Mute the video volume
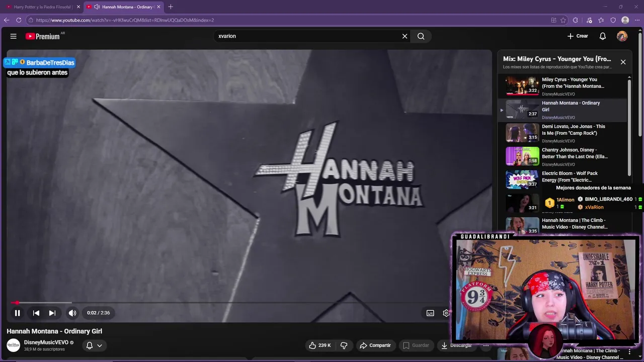 coord(72,313)
